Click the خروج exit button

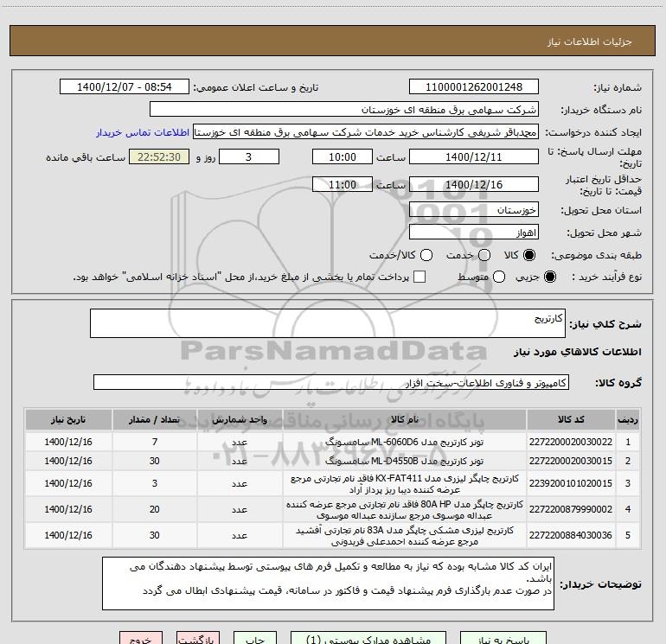click(141, 639)
